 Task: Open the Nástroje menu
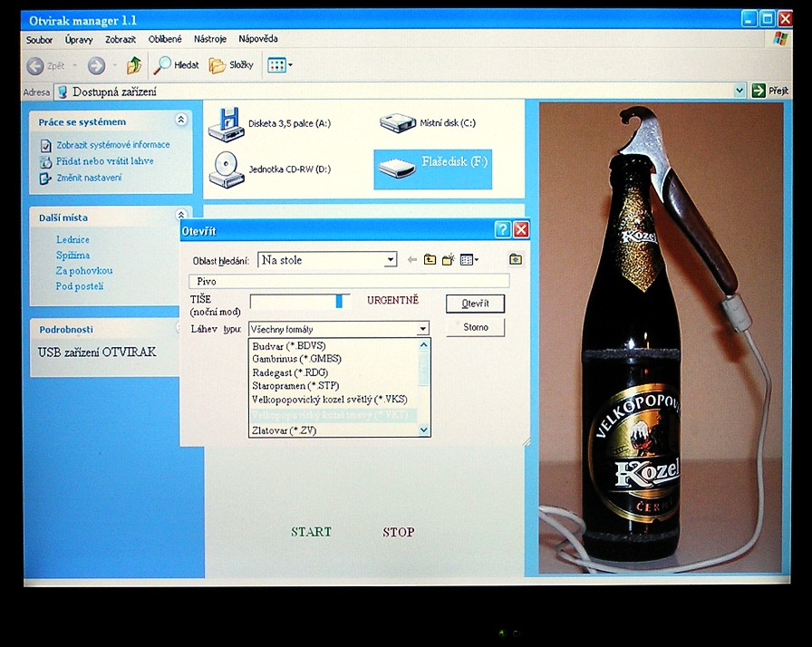point(210,40)
